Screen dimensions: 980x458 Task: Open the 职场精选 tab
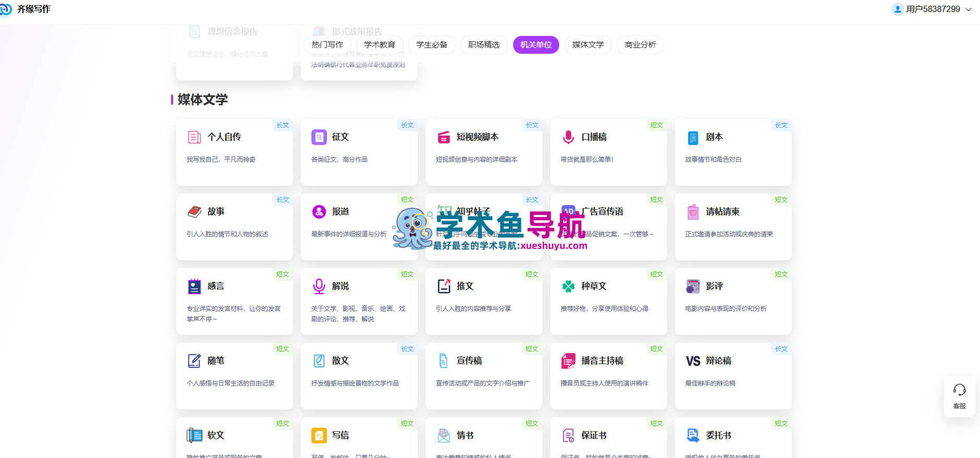484,45
